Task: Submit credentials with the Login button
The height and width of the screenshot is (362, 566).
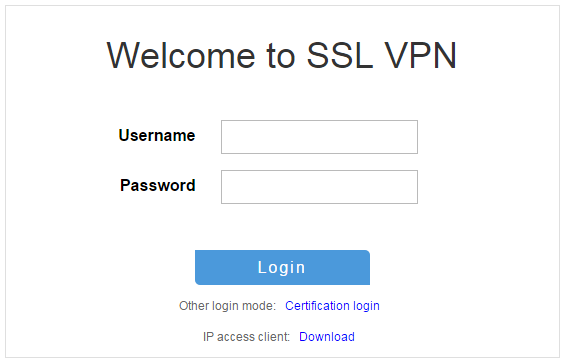Action: tap(282, 267)
